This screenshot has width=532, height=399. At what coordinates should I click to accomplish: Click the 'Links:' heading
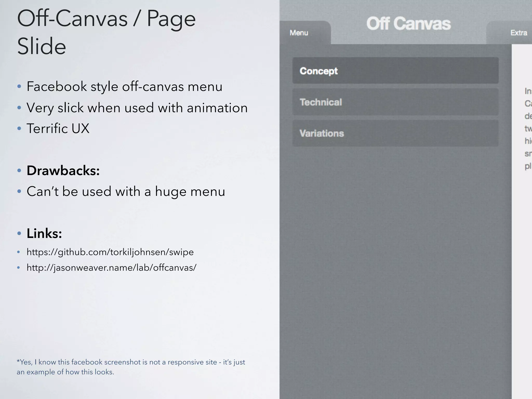[44, 233]
